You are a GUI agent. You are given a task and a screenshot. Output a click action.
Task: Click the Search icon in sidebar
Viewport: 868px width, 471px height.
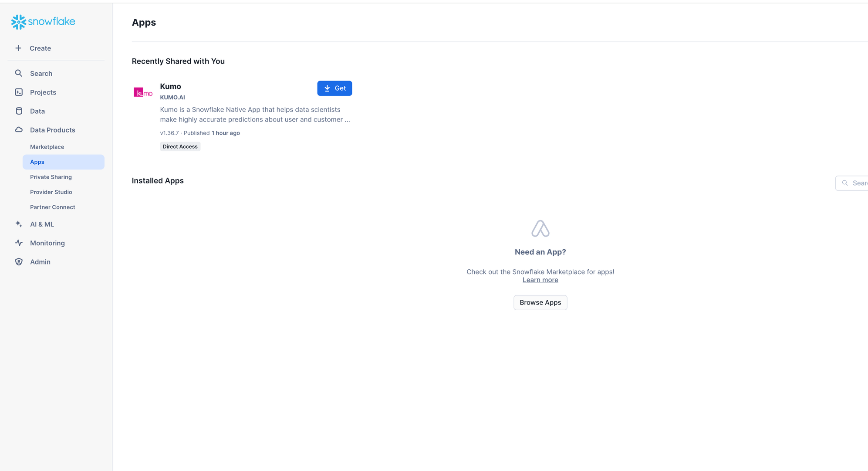click(x=18, y=73)
